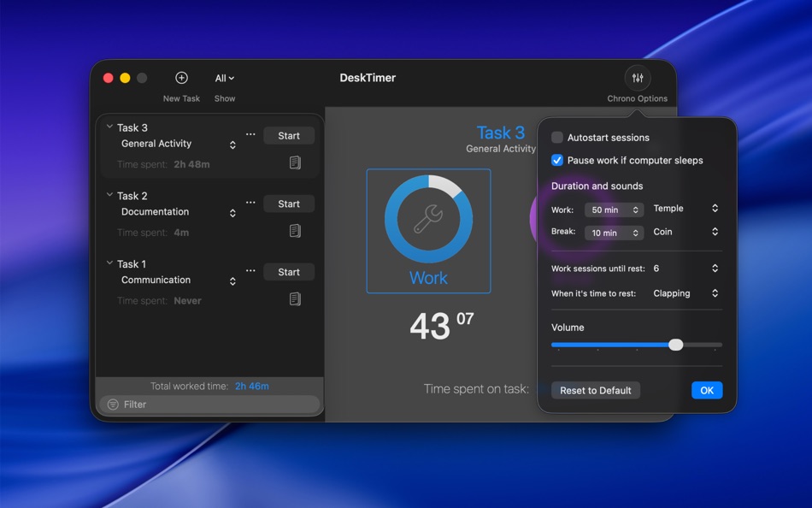
Task: Collapse Task 3 using its chevron
Action: tap(109, 127)
